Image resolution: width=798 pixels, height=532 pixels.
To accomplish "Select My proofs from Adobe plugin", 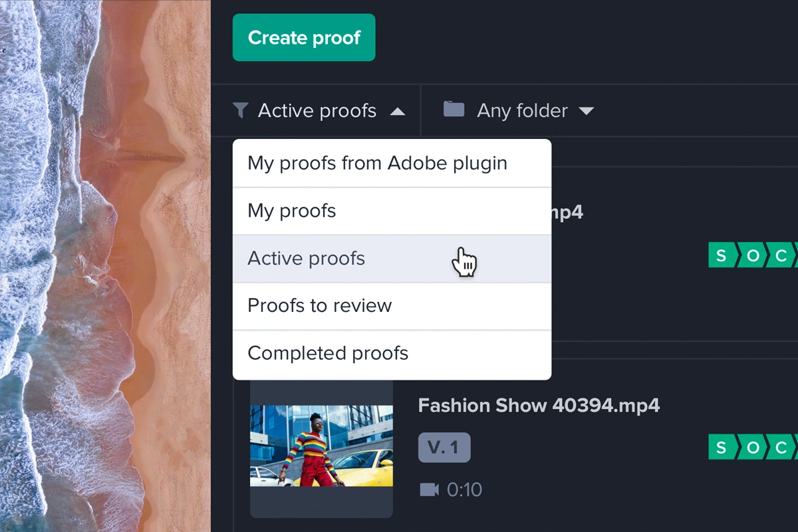I will [x=377, y=163].
